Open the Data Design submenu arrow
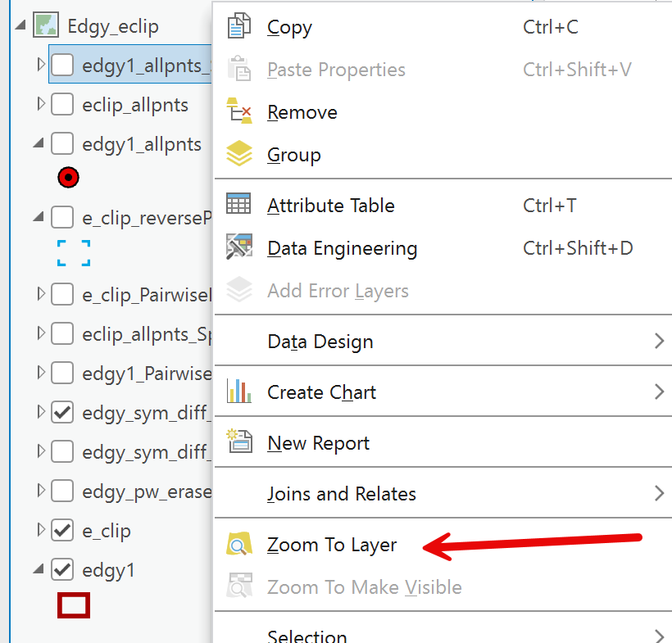Screen dimensions: 672x643 point(659,341)
